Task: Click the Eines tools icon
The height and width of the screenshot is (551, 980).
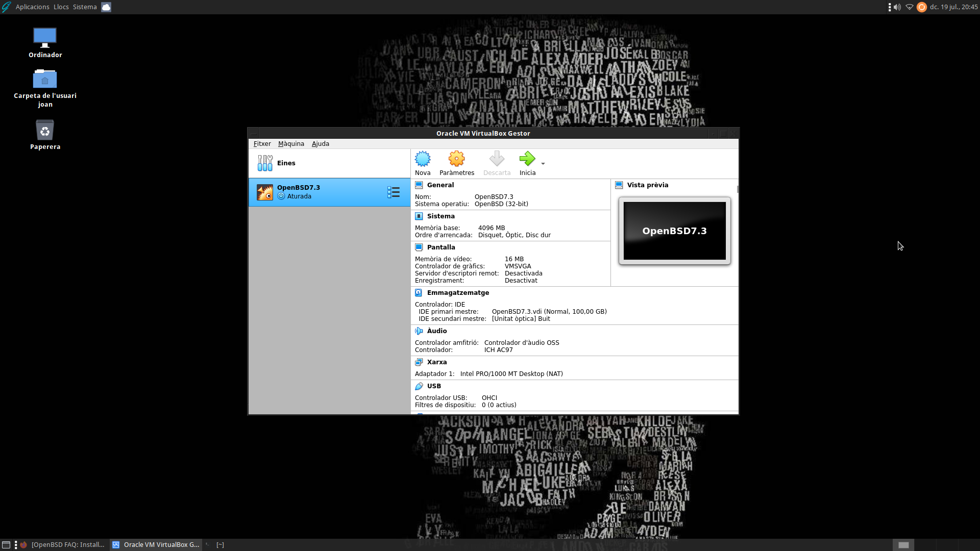Action: 265,163
